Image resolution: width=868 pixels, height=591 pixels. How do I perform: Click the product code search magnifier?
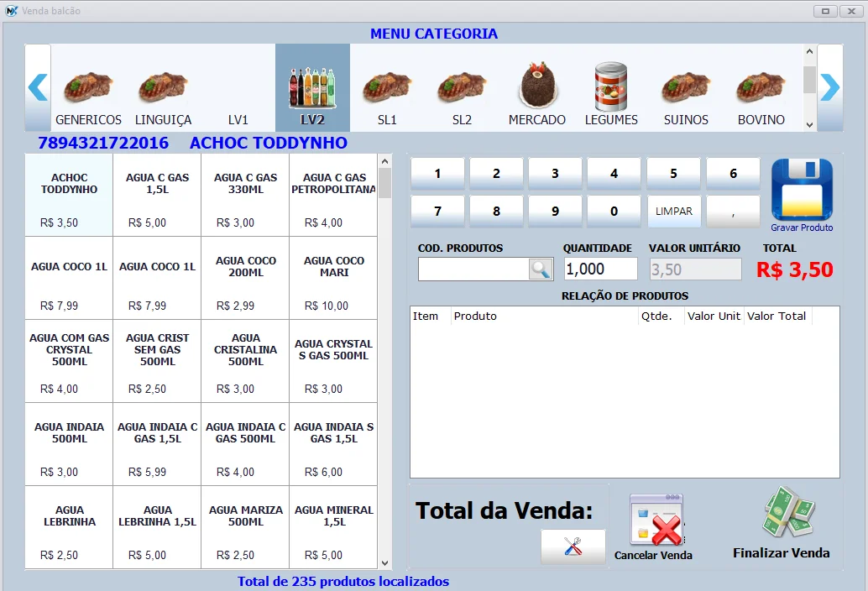541,269
